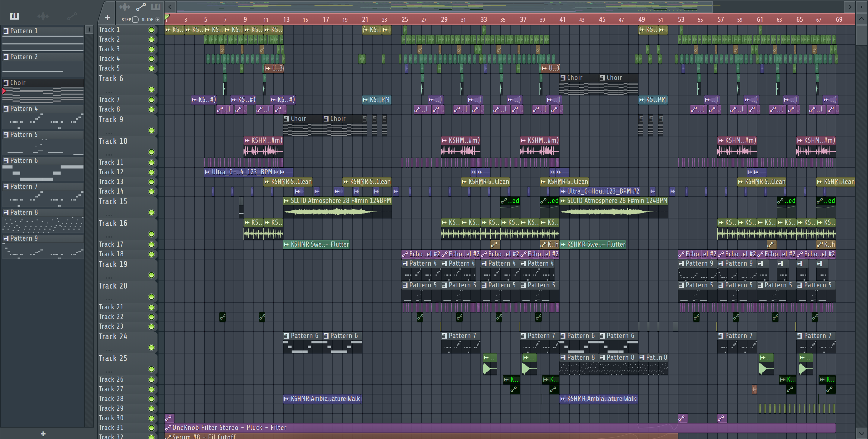Add a new pattern with the bottom plus
The image size is (868, 439).
coord(43,434)
